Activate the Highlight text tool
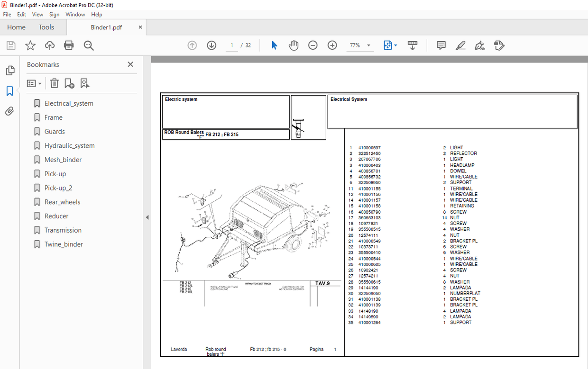Screen dimensions: 588x369 point(460,45)
